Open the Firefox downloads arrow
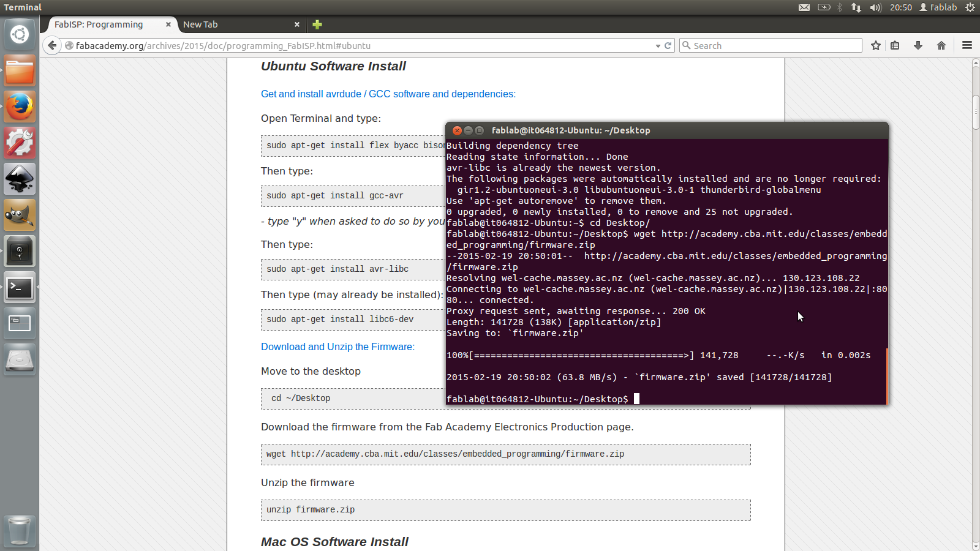 (x=918, y=45)
